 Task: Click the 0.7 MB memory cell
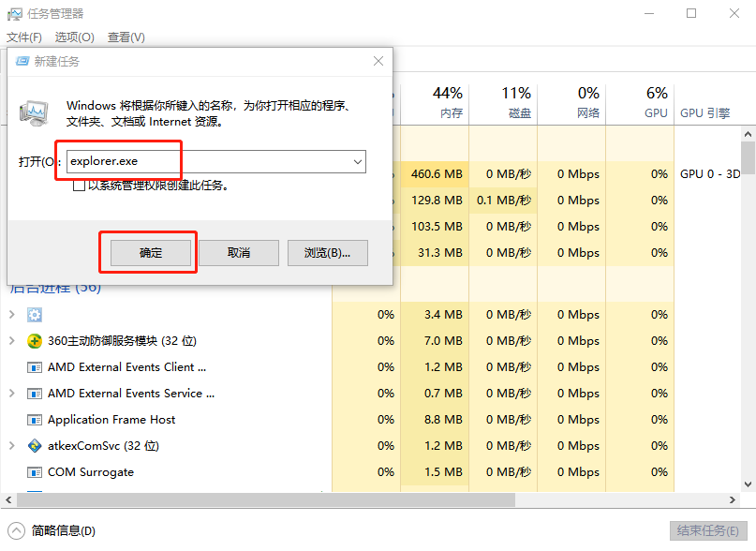435,394
